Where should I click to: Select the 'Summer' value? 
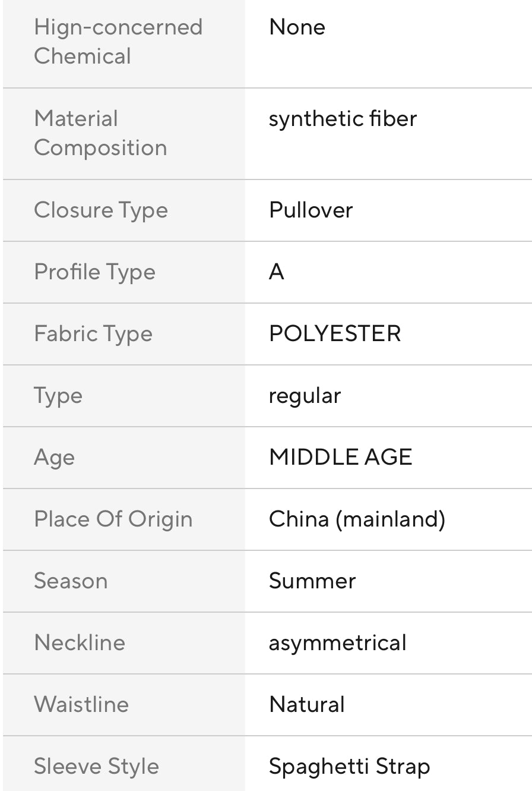[x=312, y=581]
